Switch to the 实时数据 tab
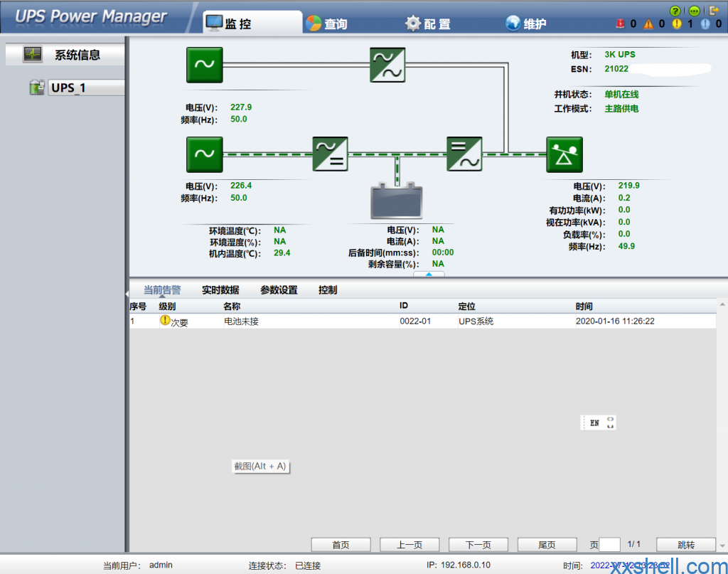The height and width of the screenshot is (574, 728). pos(220,290)
